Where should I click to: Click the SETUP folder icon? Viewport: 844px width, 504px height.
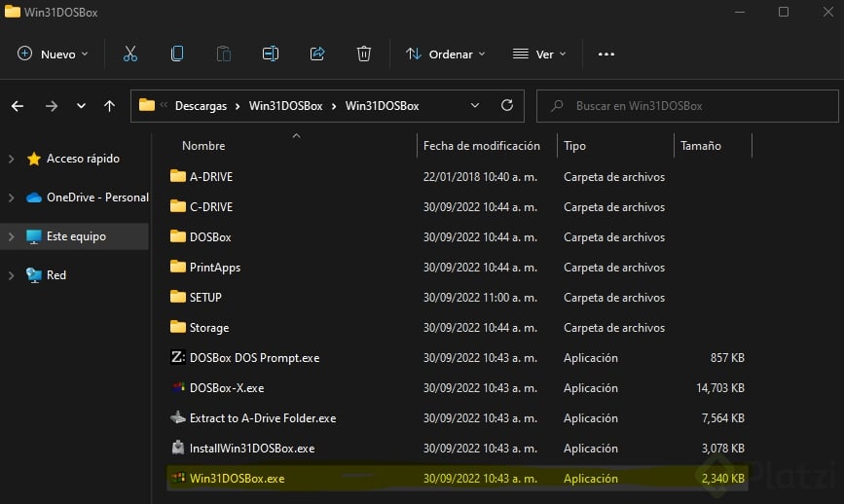(x=177, y=297)
